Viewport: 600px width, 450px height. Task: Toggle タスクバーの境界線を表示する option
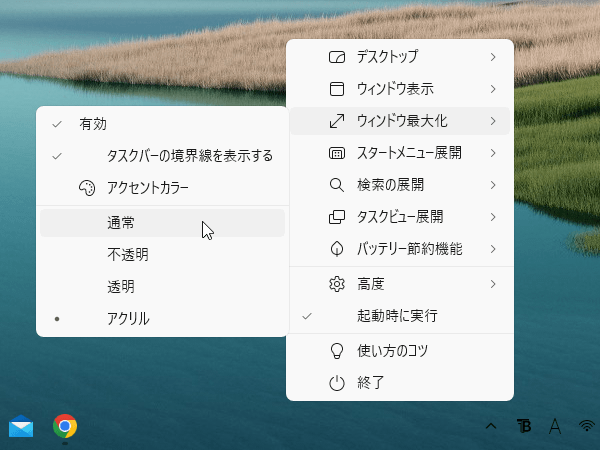click(x=189, y=156)
